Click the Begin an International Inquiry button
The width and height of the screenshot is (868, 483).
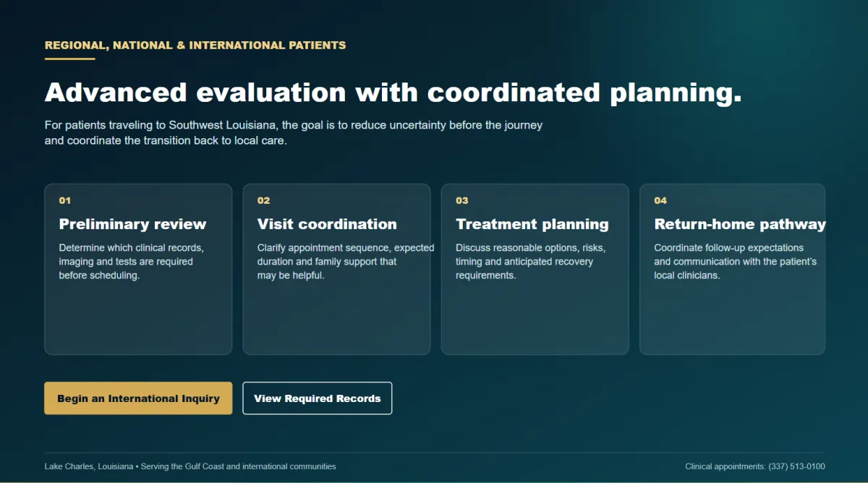(138, 398)
